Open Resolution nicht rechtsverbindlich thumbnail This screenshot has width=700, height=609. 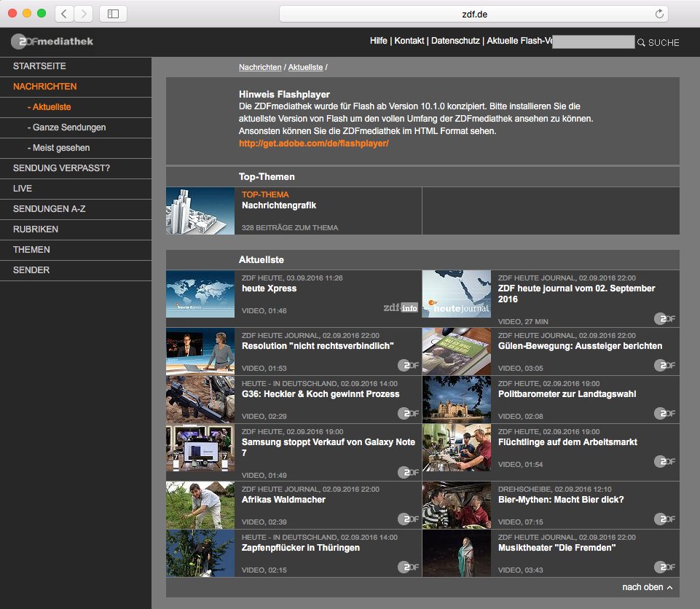pyautogui.click(x=200, y=351)
